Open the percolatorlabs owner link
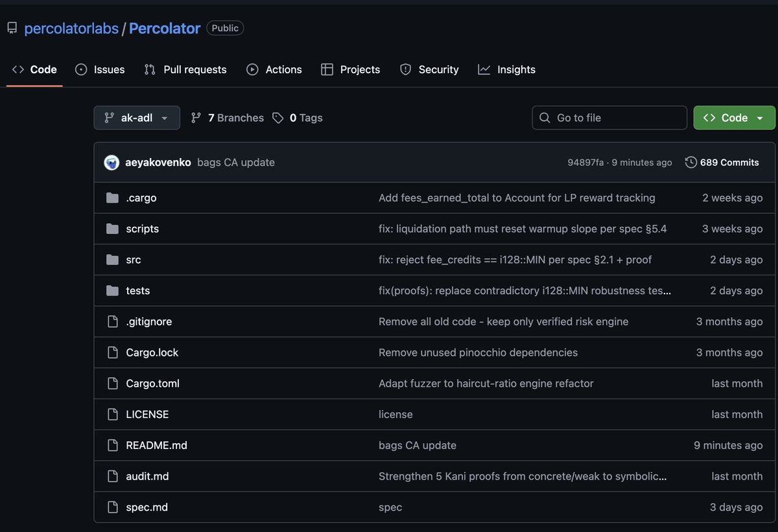Screen dimensions: 778x532 tap(71, 29)
